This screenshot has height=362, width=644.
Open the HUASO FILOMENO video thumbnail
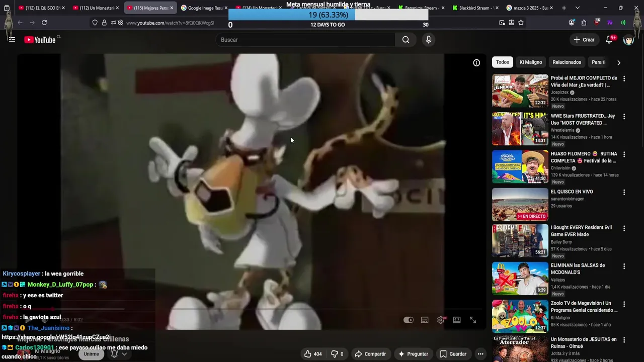520,166
